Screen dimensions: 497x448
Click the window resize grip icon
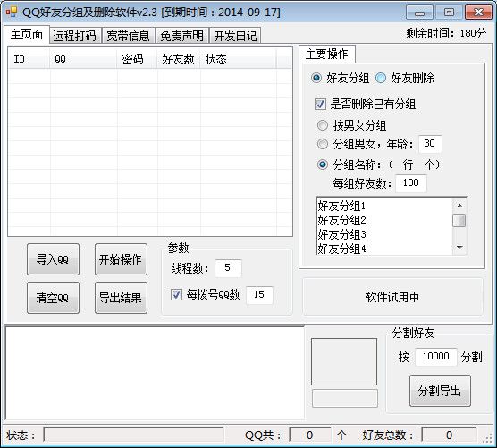coord(487,438)
